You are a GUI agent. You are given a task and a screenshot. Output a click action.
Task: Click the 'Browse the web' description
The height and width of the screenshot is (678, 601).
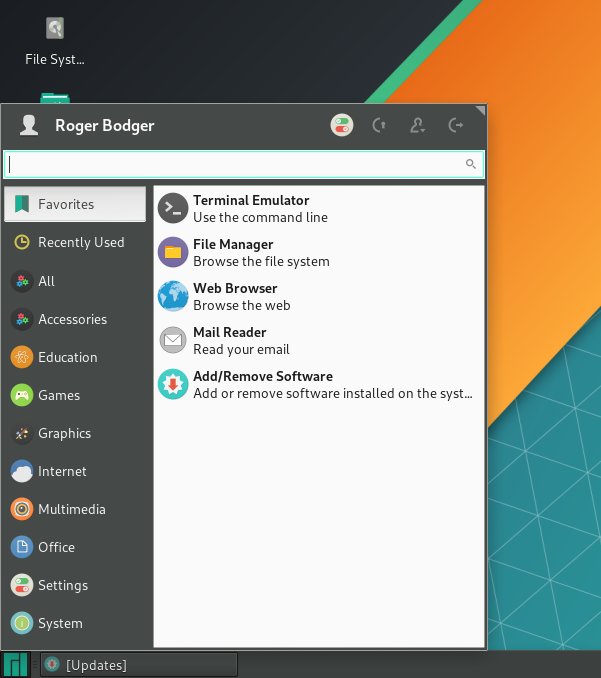click(242, 305)
